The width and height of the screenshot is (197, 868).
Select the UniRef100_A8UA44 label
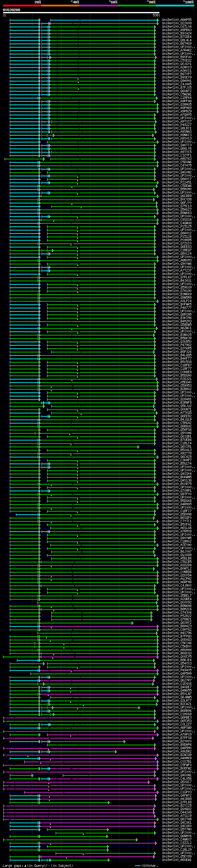point(177,650)
